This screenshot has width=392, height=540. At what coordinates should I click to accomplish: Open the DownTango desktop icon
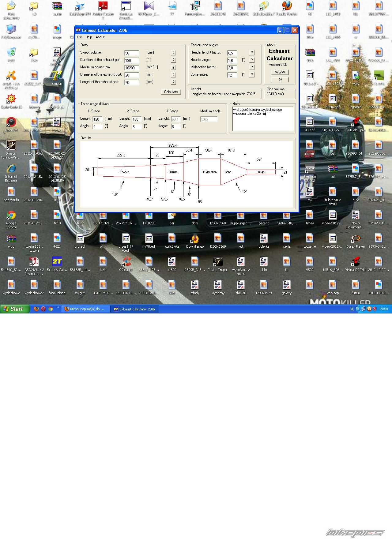pyautogui.click(x=195, y=239)
